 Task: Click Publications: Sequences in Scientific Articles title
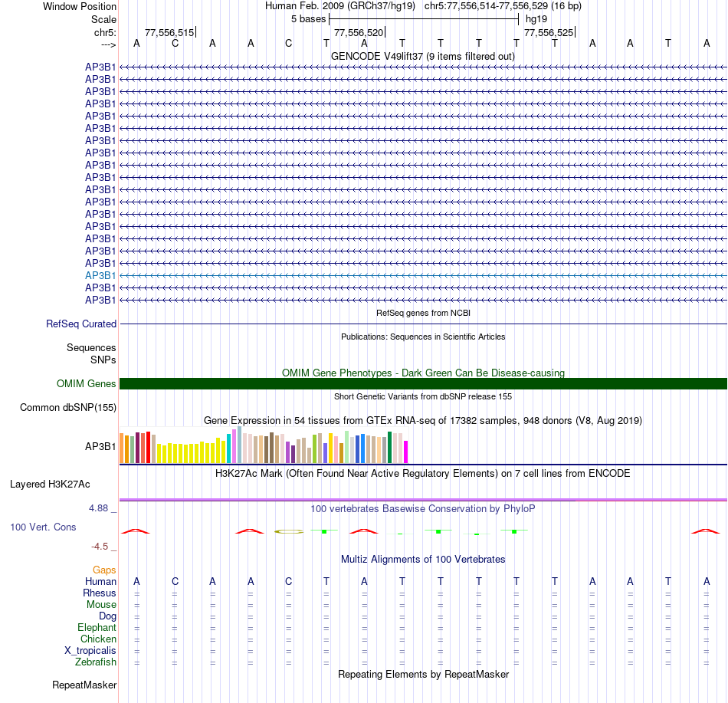(x=423, y=337)
